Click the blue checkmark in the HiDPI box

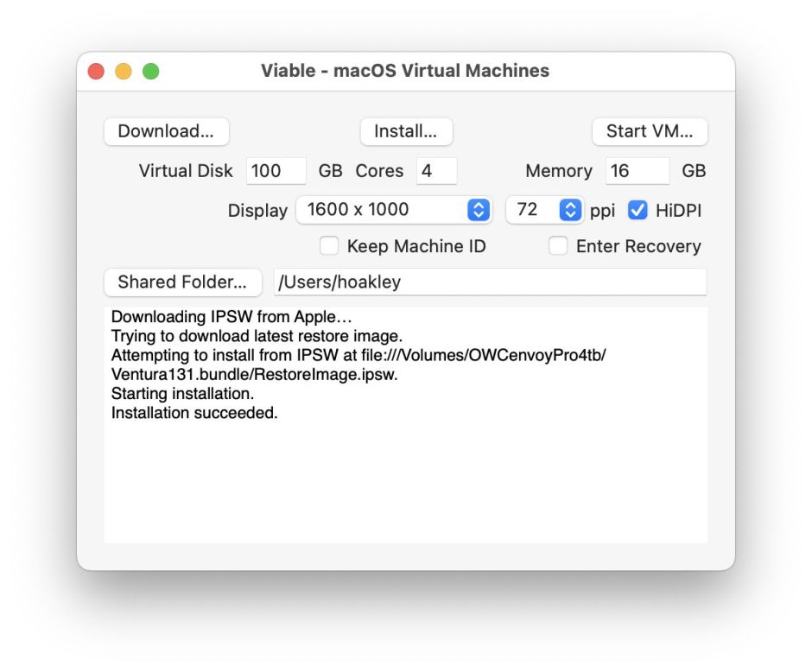coord(637,209)
